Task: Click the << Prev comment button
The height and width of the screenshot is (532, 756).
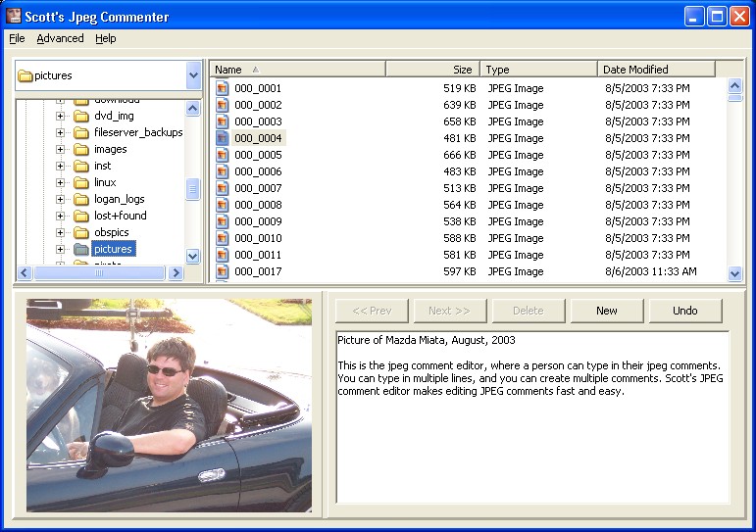Action: point(372,311)
